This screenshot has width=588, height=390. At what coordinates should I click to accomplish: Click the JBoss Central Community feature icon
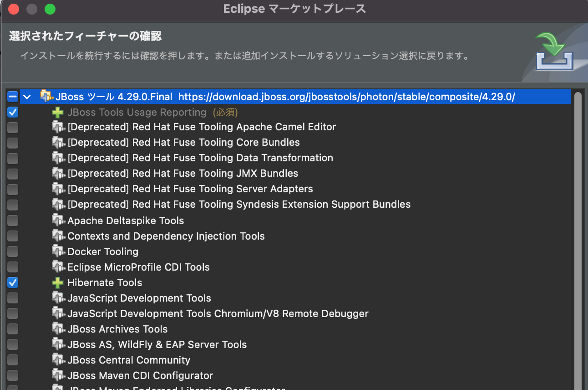(58, 359)
